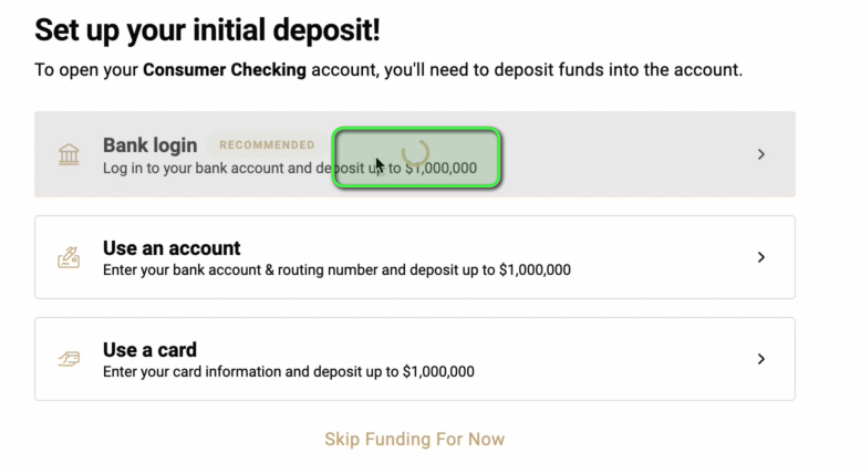Viewport: 868px width, 474px height.
Task: Expand the Bank login option chevron
Action: pos(761,155)
